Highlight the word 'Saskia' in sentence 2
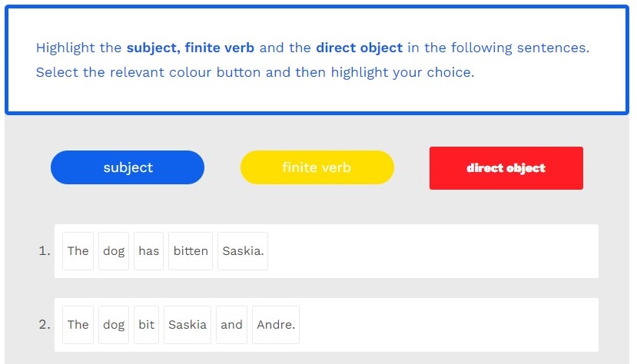 pos(187,325)
